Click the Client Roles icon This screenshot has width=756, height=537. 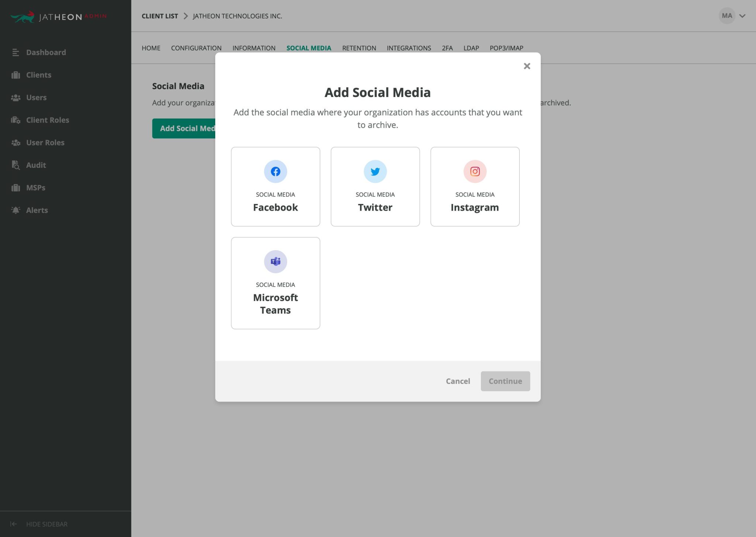(x=16, y=120)
